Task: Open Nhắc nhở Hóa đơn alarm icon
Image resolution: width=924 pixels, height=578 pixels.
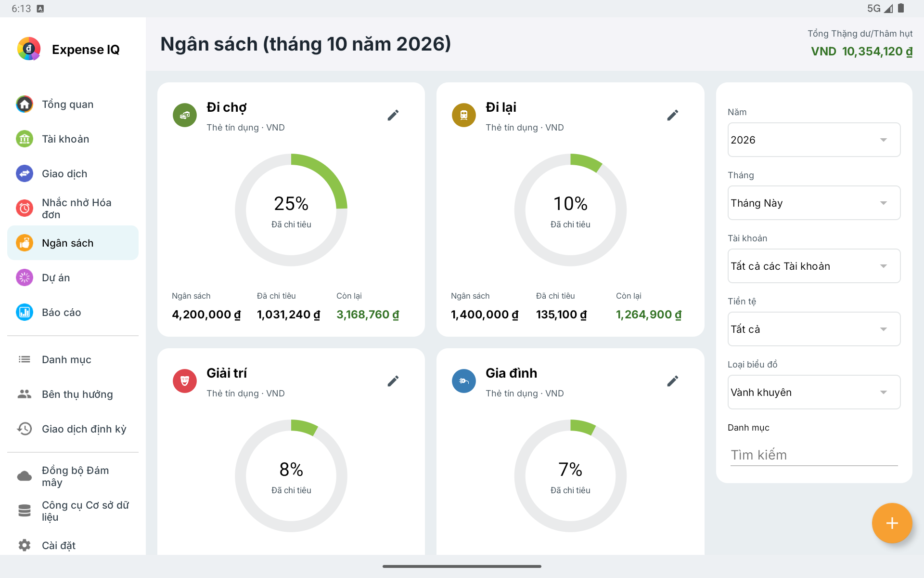Action: pos(25,208)
